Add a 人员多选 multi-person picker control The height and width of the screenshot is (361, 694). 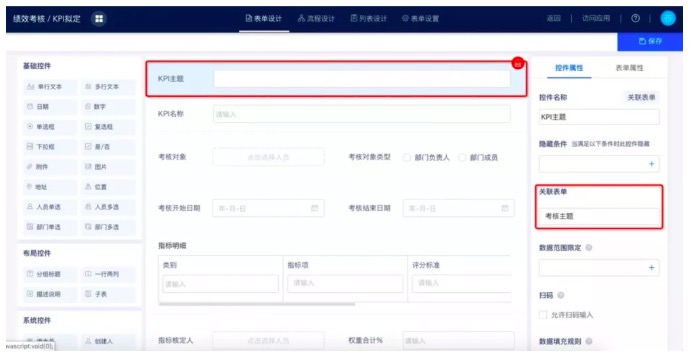(x=108, y=207)
